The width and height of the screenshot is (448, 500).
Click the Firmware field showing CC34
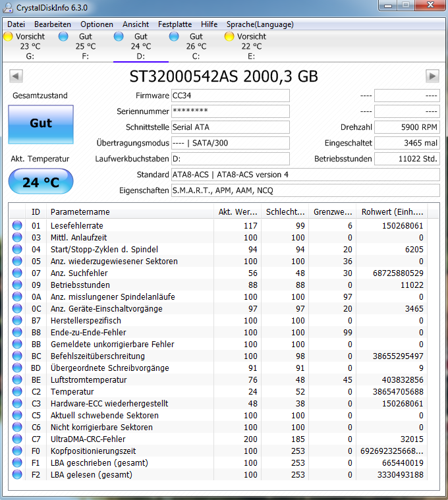pos(231,96)
